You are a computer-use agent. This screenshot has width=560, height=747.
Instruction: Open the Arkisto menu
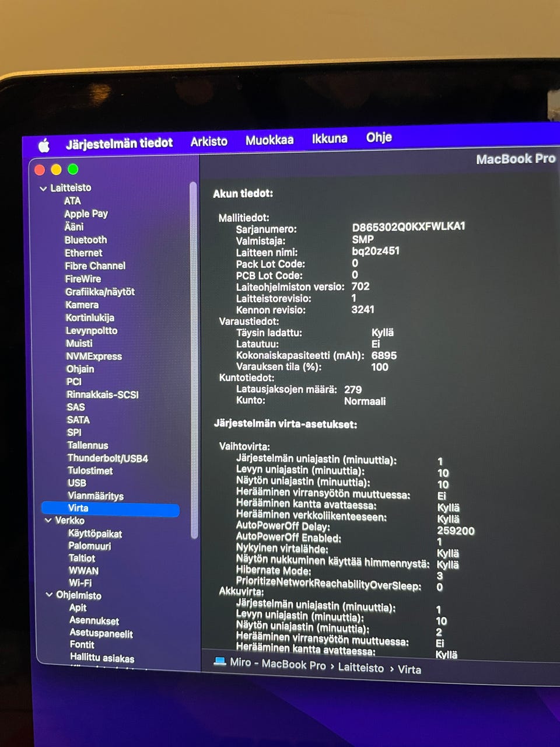(209, 141)
